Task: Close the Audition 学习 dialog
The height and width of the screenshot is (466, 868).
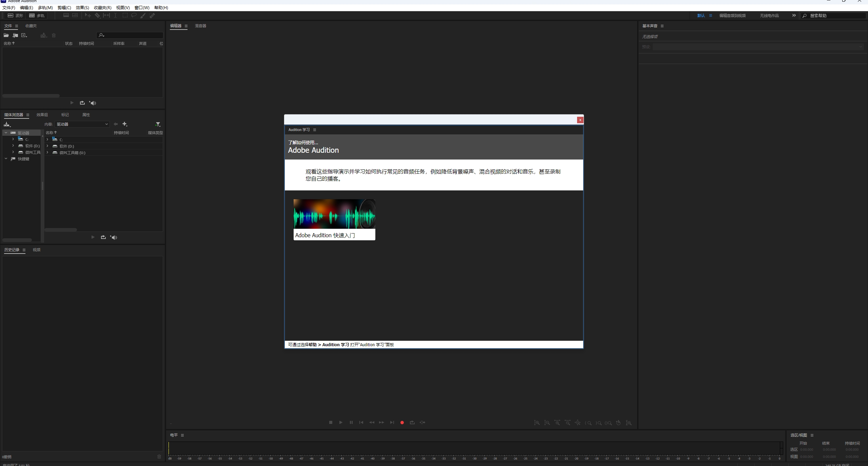Action: [580, 120]
